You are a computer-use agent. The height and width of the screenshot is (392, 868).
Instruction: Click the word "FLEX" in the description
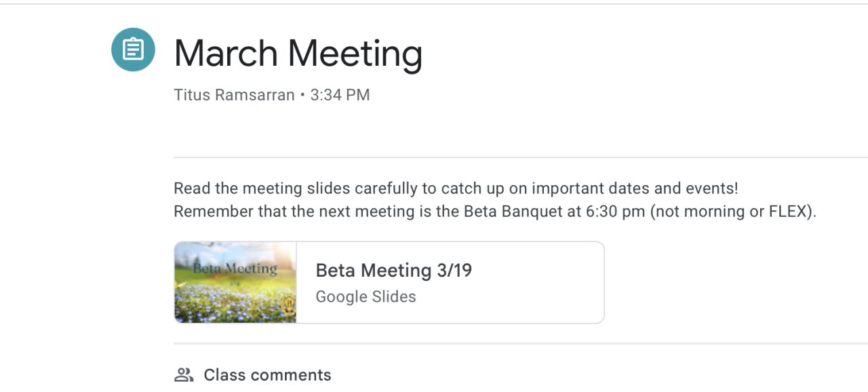789,212
